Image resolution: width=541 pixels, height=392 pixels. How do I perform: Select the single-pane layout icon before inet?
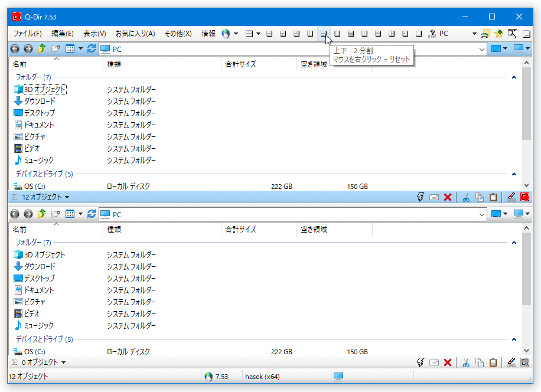tap(419, 34)
